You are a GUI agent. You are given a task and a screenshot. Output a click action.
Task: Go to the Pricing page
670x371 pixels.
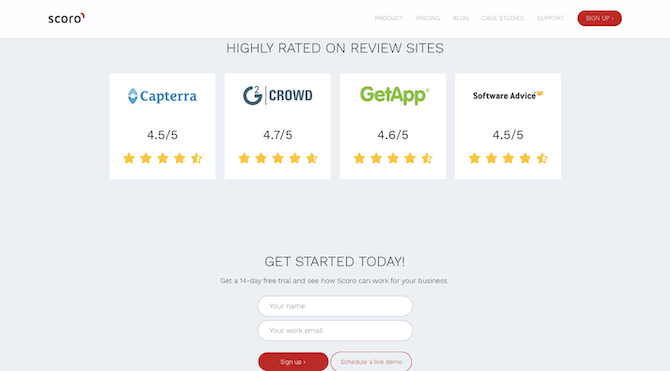(x=428, y=18)
